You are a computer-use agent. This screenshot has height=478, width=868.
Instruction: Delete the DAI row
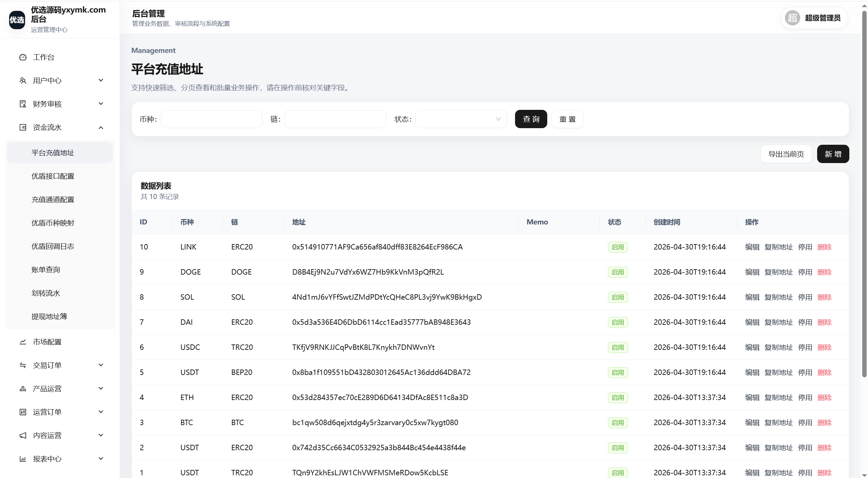coord(824,322)
